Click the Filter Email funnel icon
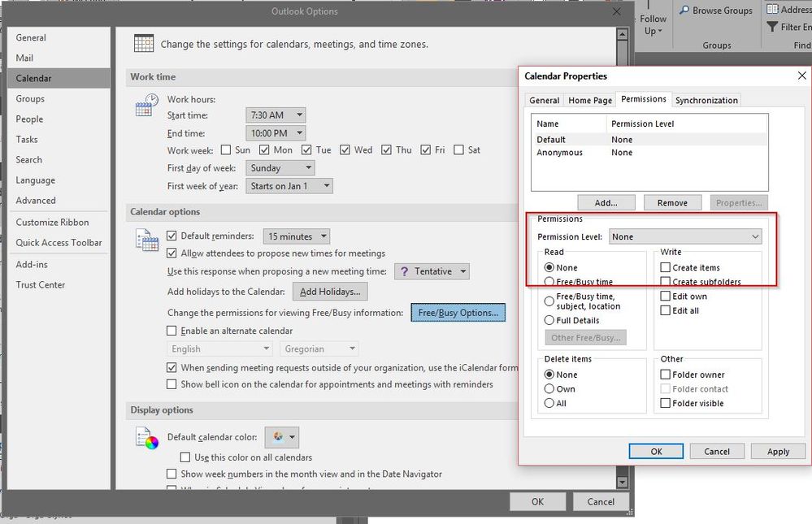 (772, 27)
